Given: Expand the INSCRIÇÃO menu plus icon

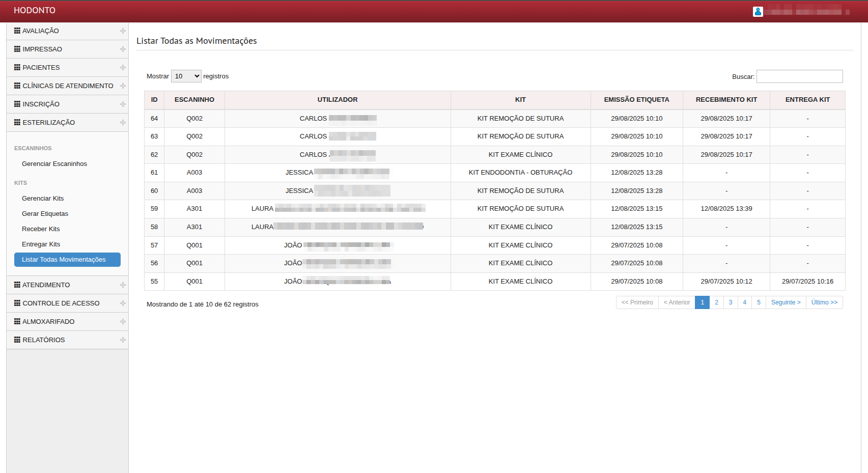Looking at the screenshot, I should coord(123,104).
